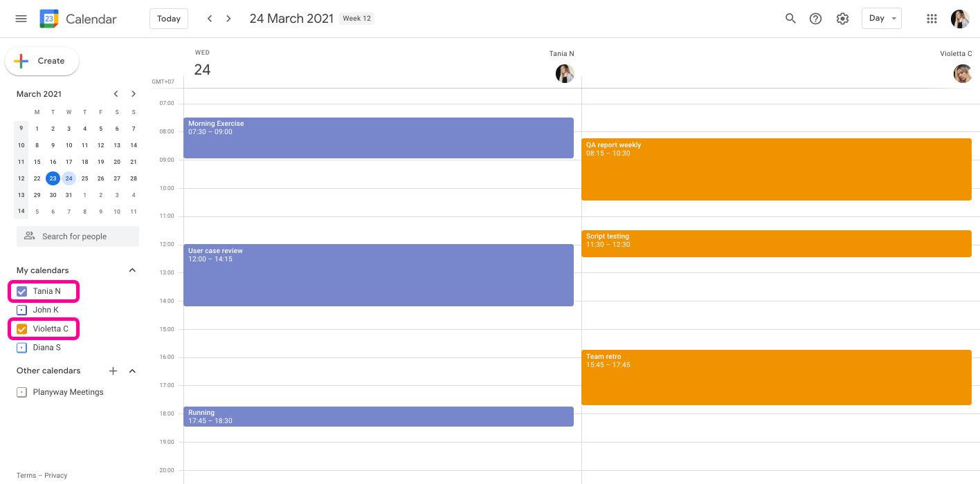Uncheck the Violetta C calendar
980x484 pixels.
point(21,328)
